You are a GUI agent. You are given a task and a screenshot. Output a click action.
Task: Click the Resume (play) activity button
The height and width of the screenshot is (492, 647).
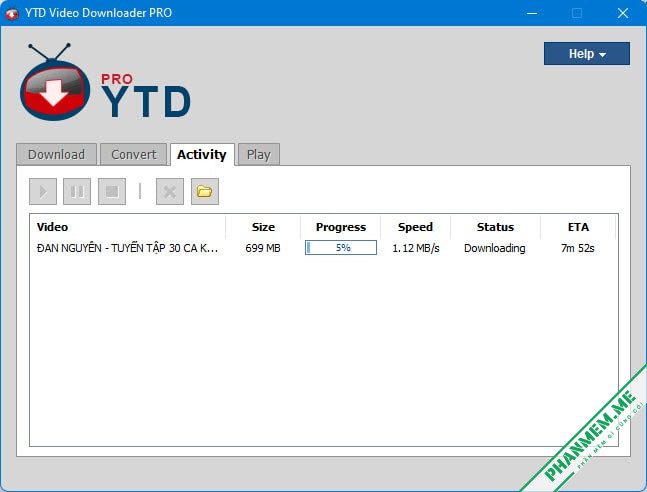point(43,192)
